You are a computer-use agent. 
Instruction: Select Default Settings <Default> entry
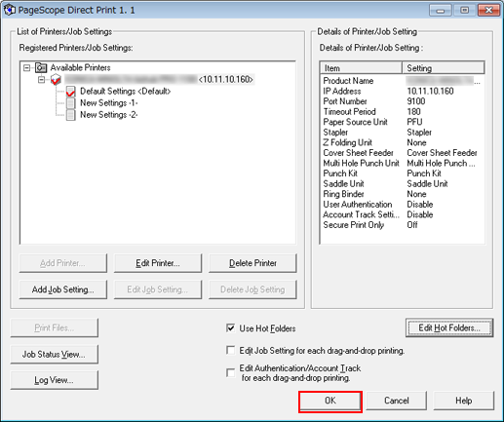coord(126,92)
